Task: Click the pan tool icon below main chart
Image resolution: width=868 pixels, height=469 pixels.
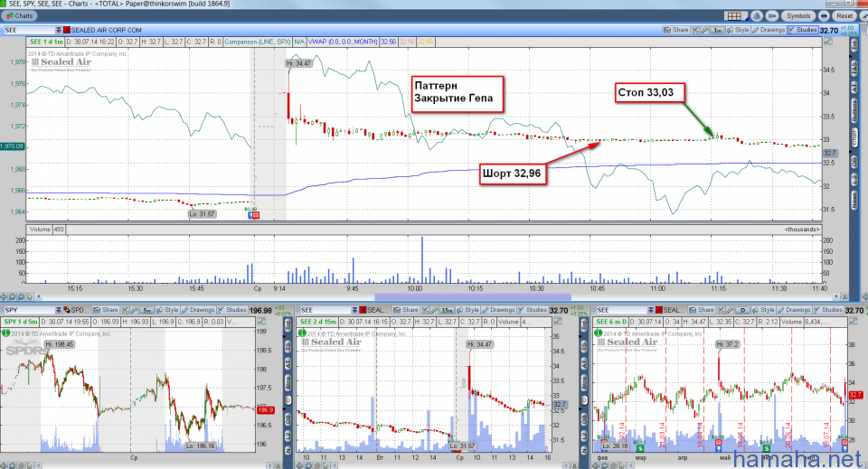Action: click(x=4, y=296)
